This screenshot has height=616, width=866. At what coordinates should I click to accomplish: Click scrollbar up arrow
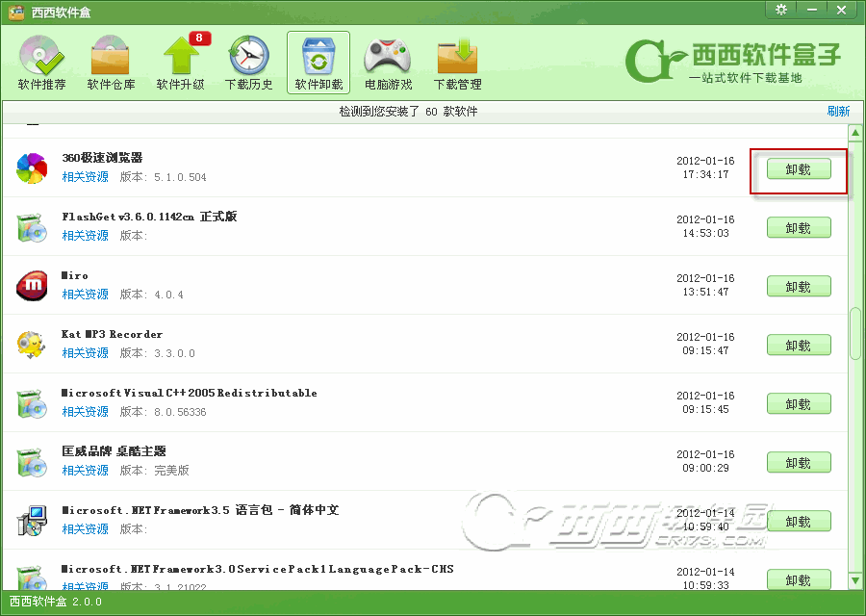pos(855,133)
